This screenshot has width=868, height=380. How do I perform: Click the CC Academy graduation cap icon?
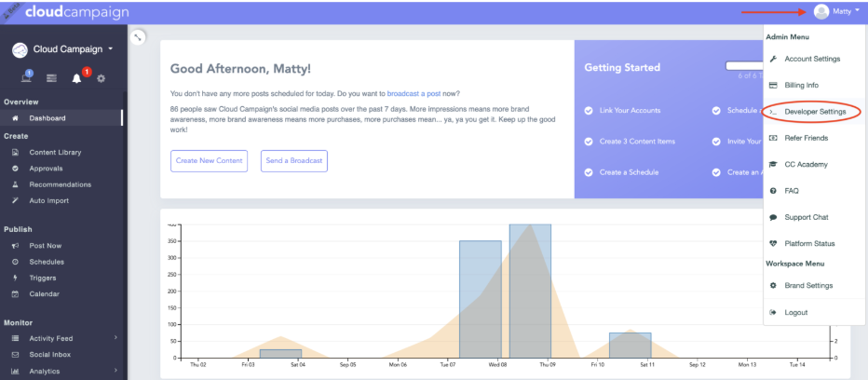[x=773, y=165]
